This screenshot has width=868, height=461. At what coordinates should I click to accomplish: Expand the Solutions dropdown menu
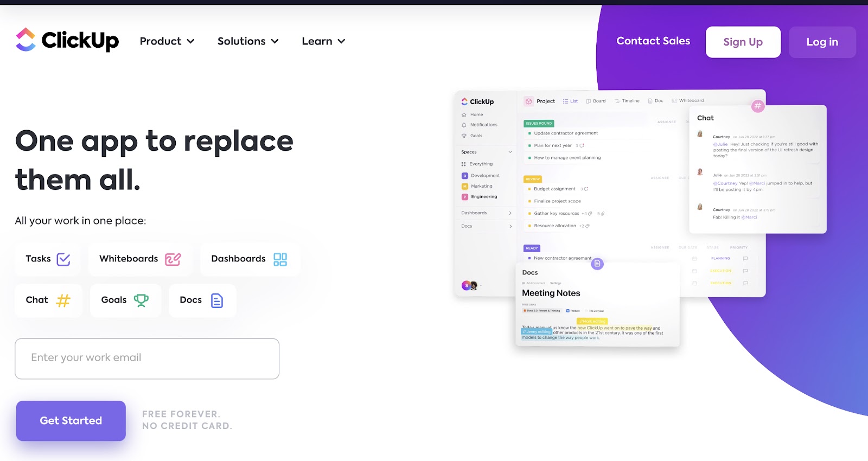click(248, 41)
